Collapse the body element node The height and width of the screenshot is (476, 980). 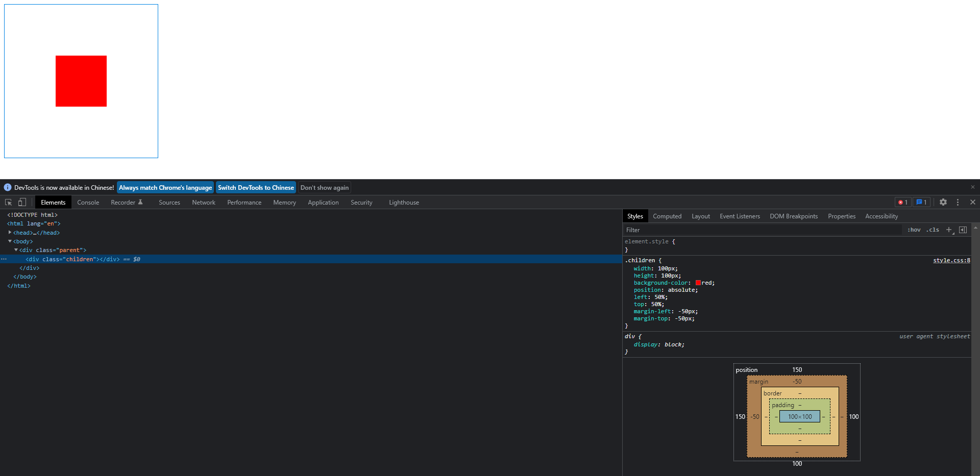point(10,241)
